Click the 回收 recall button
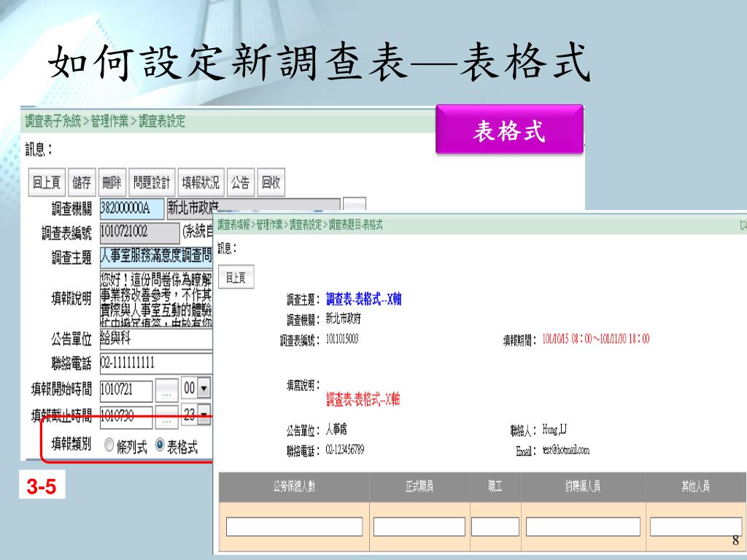The image size is (747, 560). 271,182
